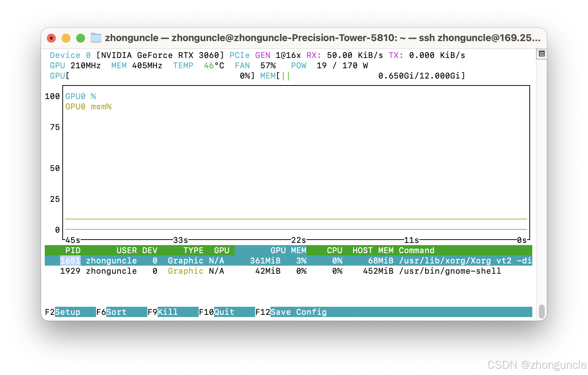Click the PID column header
The image size is (588, 375).
[x=73, y=250]
